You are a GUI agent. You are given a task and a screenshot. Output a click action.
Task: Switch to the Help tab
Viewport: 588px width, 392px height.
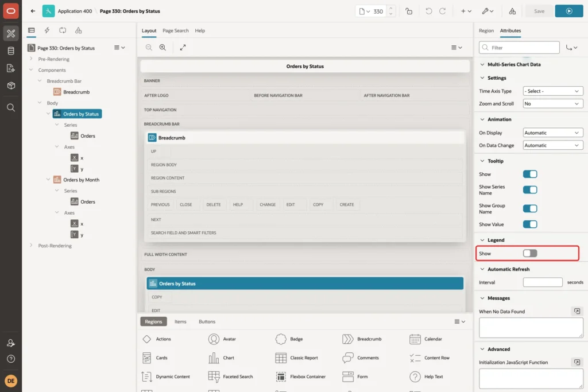pyautogui.click(x=200, y=31)
